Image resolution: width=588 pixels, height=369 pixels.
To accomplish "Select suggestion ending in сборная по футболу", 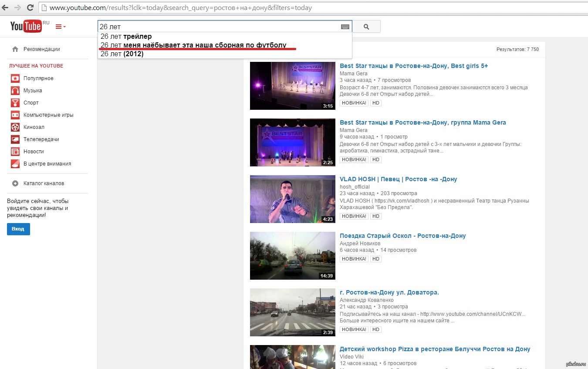I will tap(225, 45).
